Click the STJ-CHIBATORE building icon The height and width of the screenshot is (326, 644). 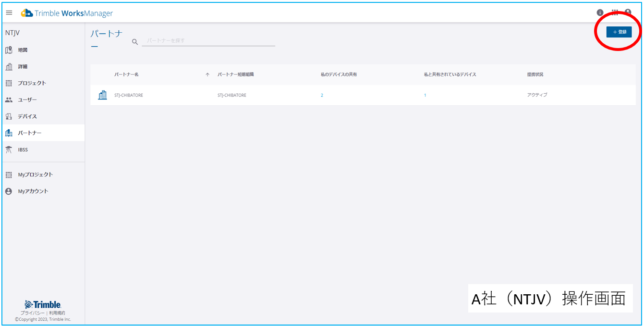click(102, 95)
